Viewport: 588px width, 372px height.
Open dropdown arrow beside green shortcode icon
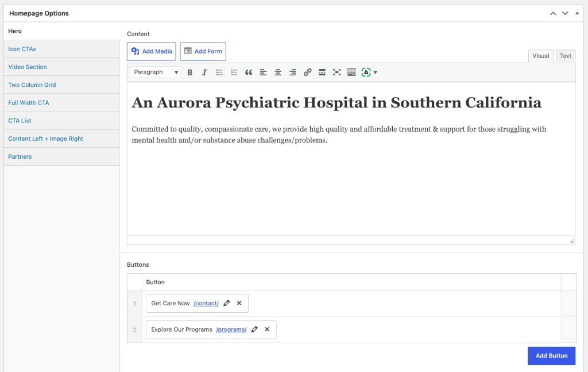(375, 72)
